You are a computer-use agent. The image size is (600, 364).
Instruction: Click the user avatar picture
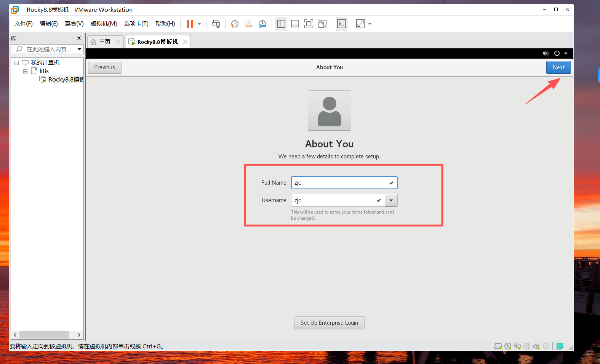click(330, 110)
